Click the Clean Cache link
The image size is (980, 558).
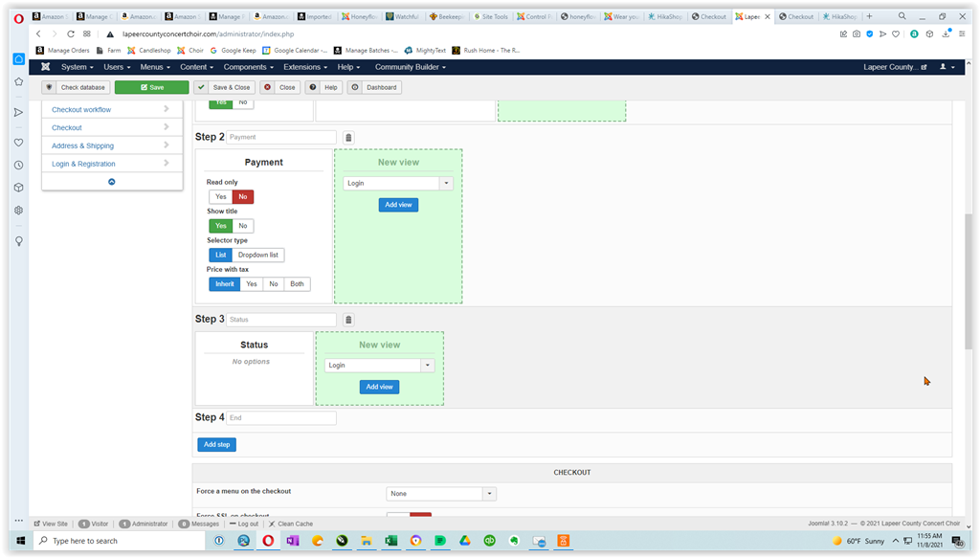pos(291,524)
